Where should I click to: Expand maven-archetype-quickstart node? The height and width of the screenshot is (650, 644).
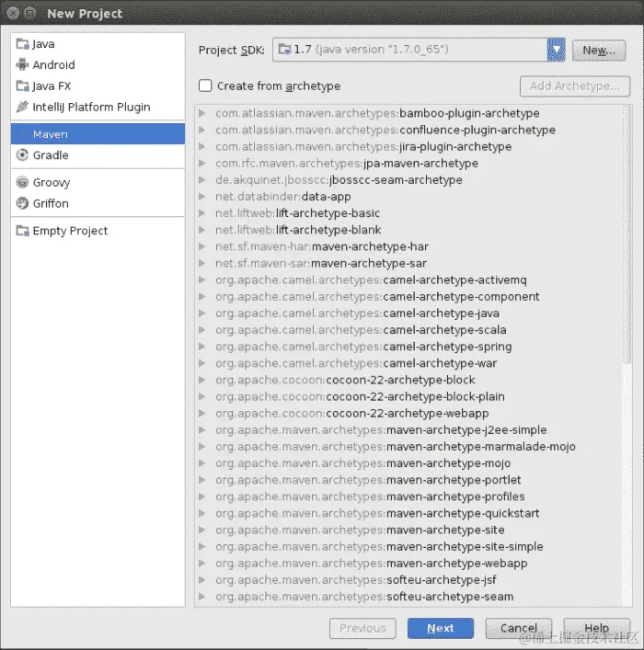[202, 513]
